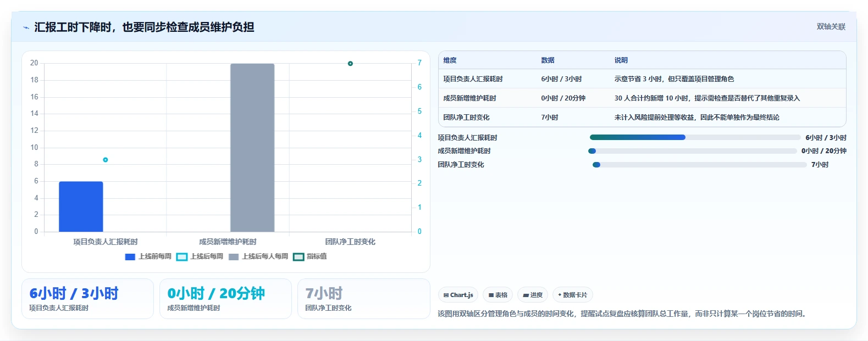Click note 示意节省 3 小时，但只覆盖项目管理角色

[675, 79]
